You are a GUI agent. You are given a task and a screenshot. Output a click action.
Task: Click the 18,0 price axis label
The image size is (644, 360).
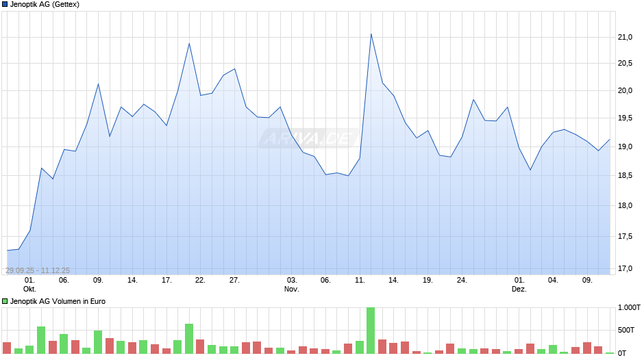point(625,205)
